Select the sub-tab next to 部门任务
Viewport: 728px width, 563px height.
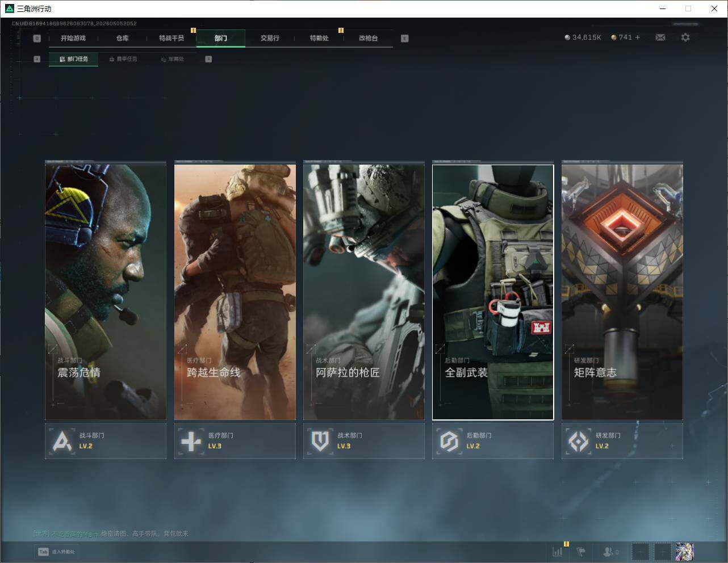tap(123, 59)
